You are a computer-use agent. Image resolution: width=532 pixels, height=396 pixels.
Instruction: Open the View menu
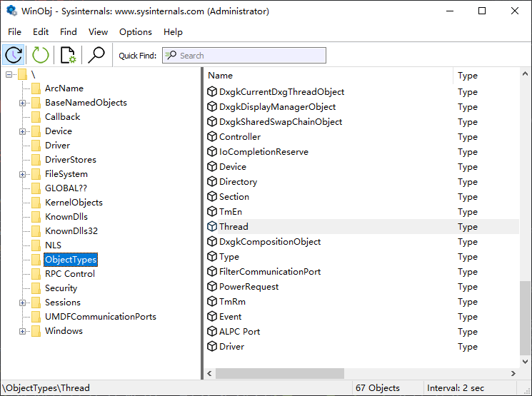tap(98, 32)
